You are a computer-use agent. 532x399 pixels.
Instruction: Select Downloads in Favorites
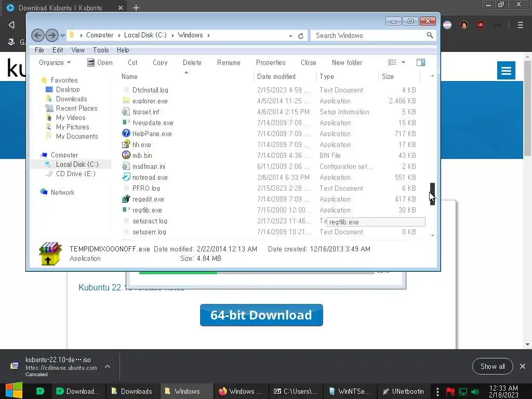coord(71,99)
